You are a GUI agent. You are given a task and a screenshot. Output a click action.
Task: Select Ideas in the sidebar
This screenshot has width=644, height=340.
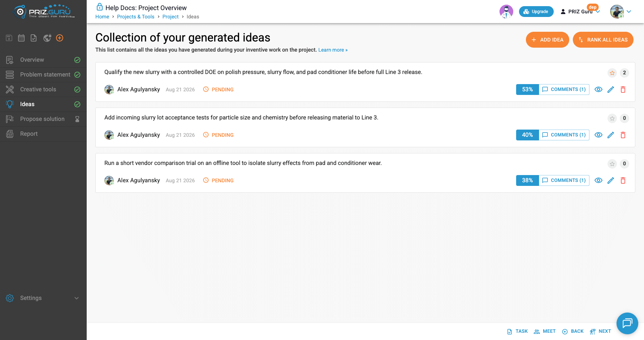click(x=43, y=104)
